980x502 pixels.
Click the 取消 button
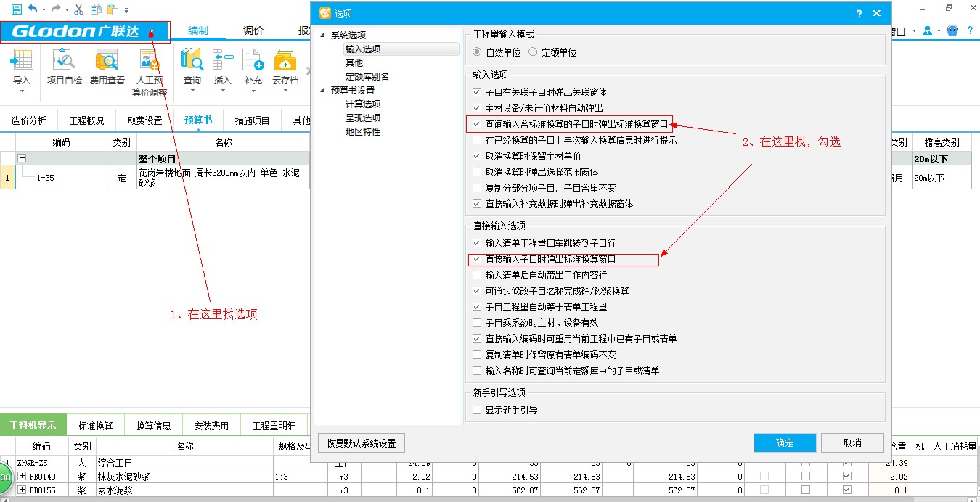pos(852,443)
